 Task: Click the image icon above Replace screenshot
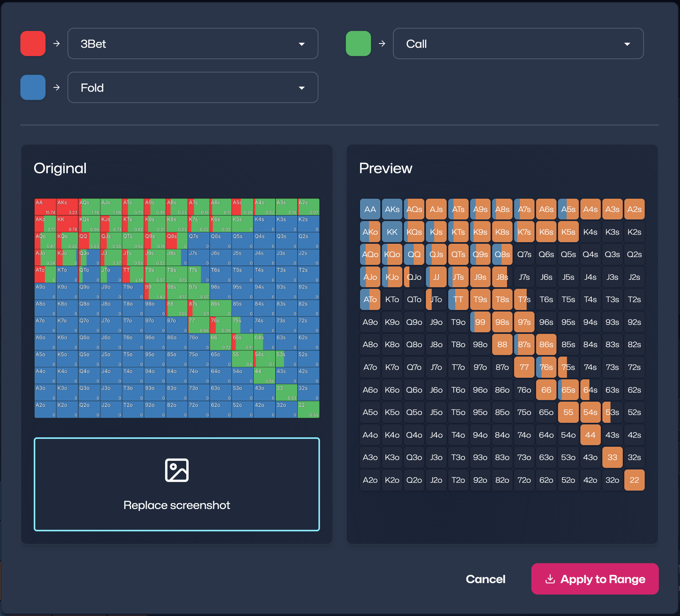(x=177, y=470)
